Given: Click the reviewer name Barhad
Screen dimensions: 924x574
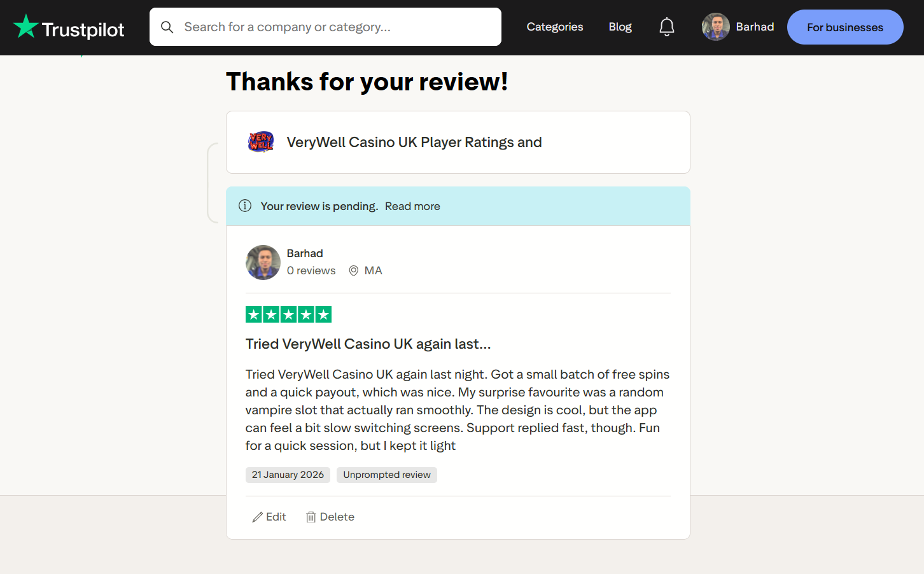Looking at the screenshot, I should 305,253.
